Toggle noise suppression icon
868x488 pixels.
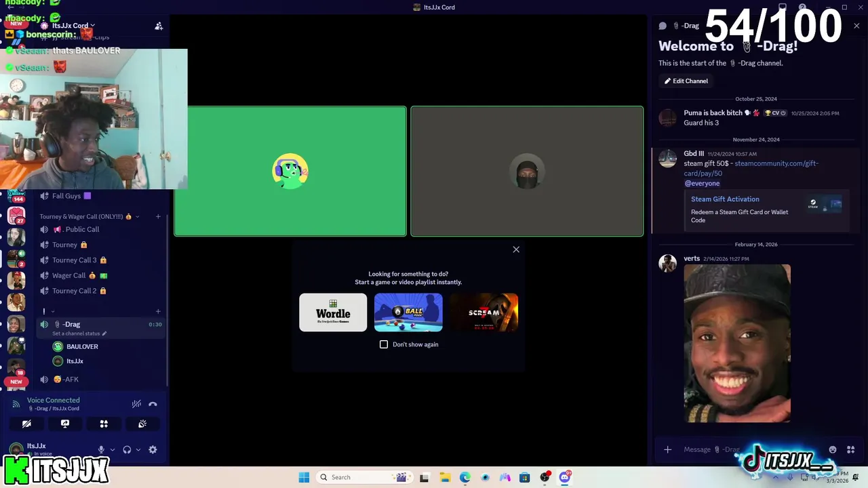136,404
